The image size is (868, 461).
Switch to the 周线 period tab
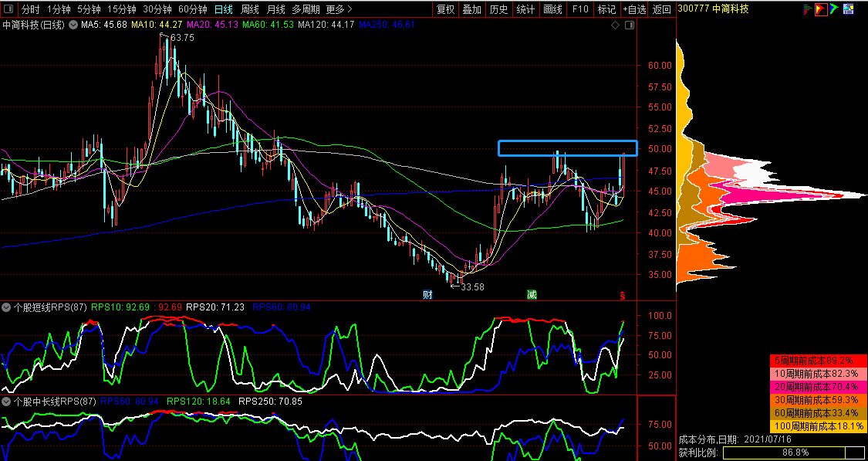point(250,9)
